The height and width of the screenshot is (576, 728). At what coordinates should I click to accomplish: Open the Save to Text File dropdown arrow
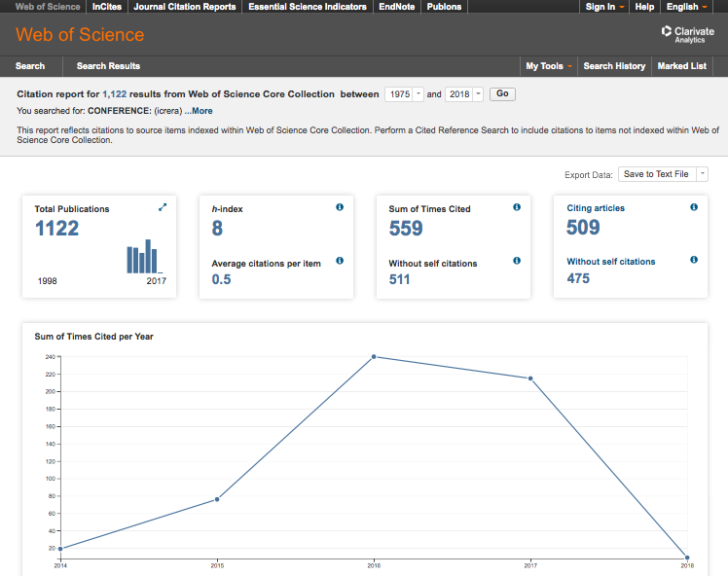[x=703, y=174]
